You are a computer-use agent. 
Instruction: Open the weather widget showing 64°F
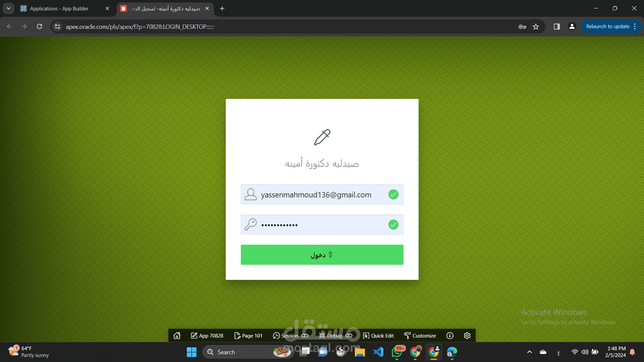tap(29, 352)
